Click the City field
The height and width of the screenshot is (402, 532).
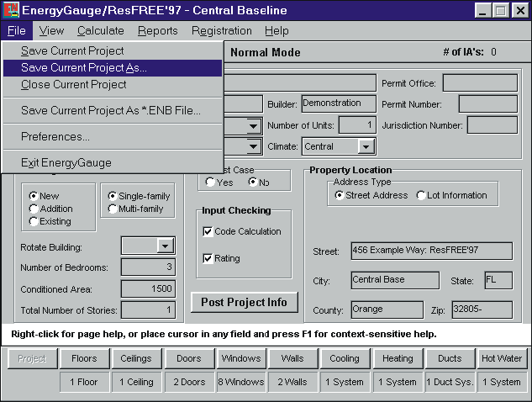pos(395,280)
